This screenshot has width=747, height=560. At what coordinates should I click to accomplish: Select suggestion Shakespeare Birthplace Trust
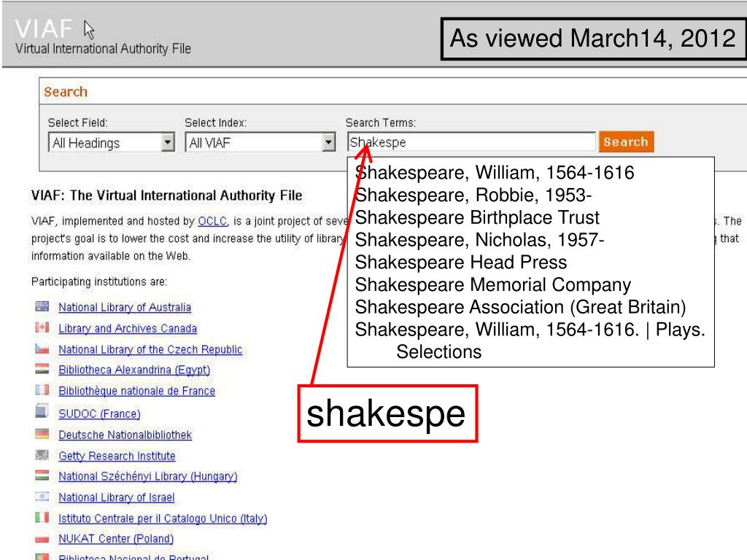click(477, 217)
